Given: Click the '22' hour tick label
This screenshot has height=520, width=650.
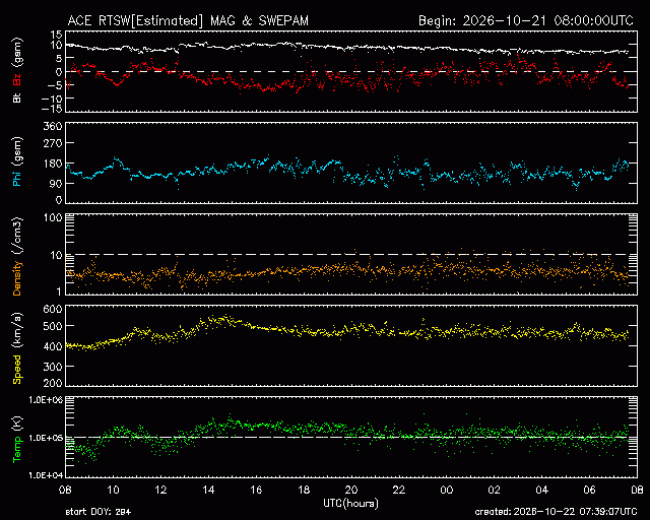Looking at the screenshot, I should (x=399, y=490).
